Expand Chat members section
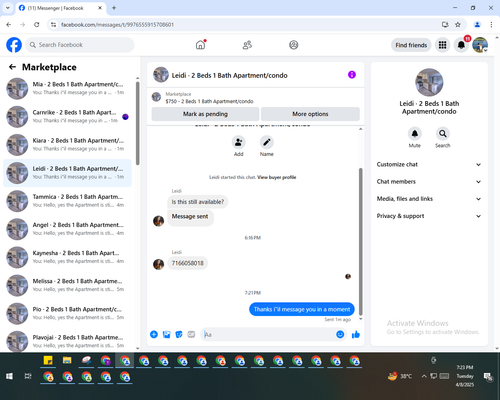The width and height of the screenshot is (500, 400). pos(429,182)
